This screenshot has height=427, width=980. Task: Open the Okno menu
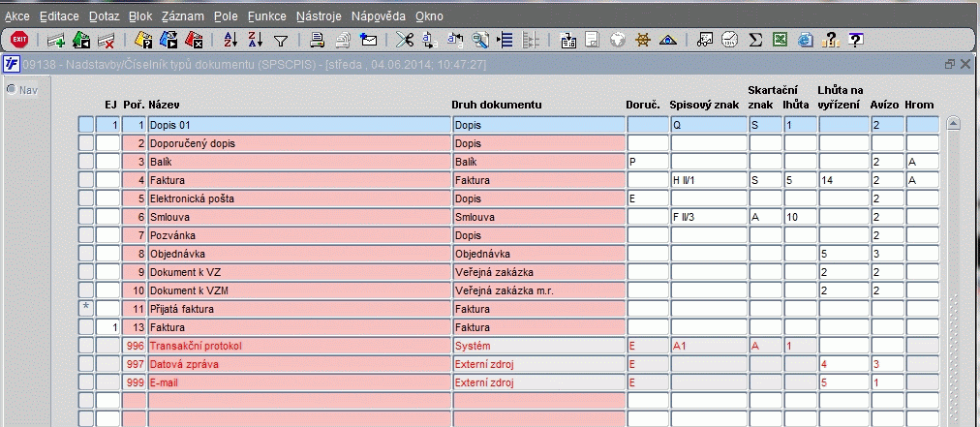point(429,16)
